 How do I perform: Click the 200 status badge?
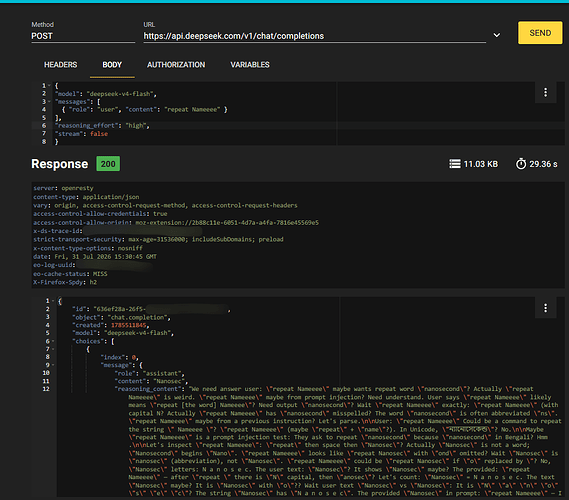pyautogui.click(x=108, y=164)
